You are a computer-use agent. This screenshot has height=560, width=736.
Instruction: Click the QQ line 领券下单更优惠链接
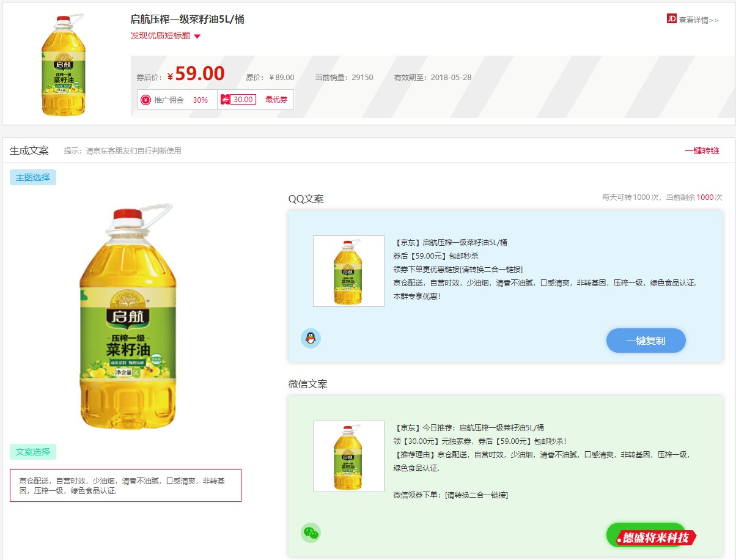(458, 270)
